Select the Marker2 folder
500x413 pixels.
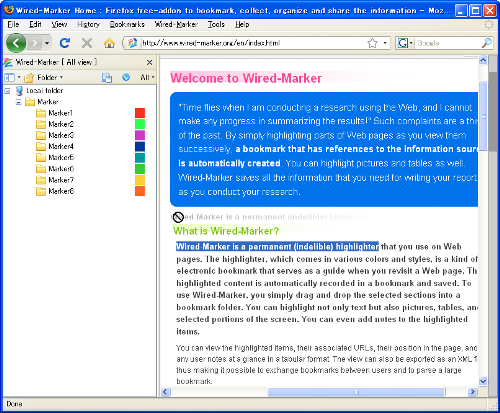(61, 124)
